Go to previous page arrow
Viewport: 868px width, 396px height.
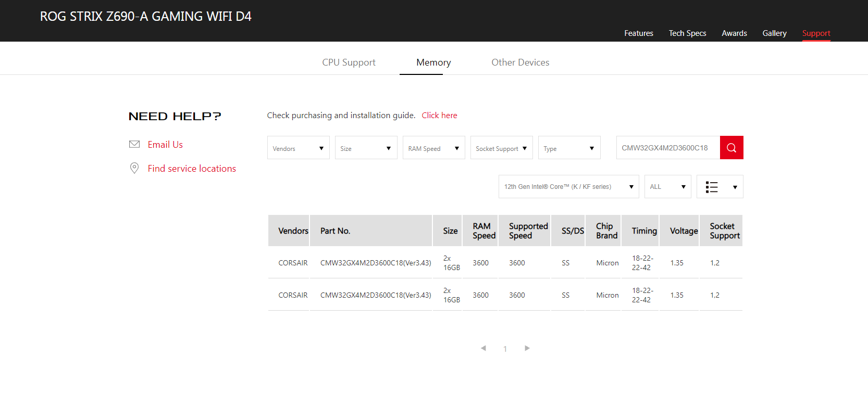pyautogui.click(x=483, y=348)
